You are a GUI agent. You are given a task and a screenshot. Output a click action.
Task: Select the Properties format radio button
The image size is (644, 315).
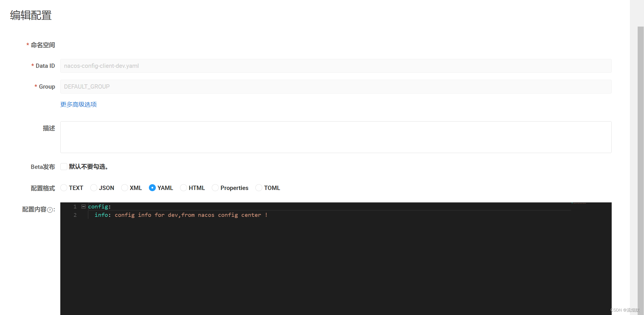(215, 188)
